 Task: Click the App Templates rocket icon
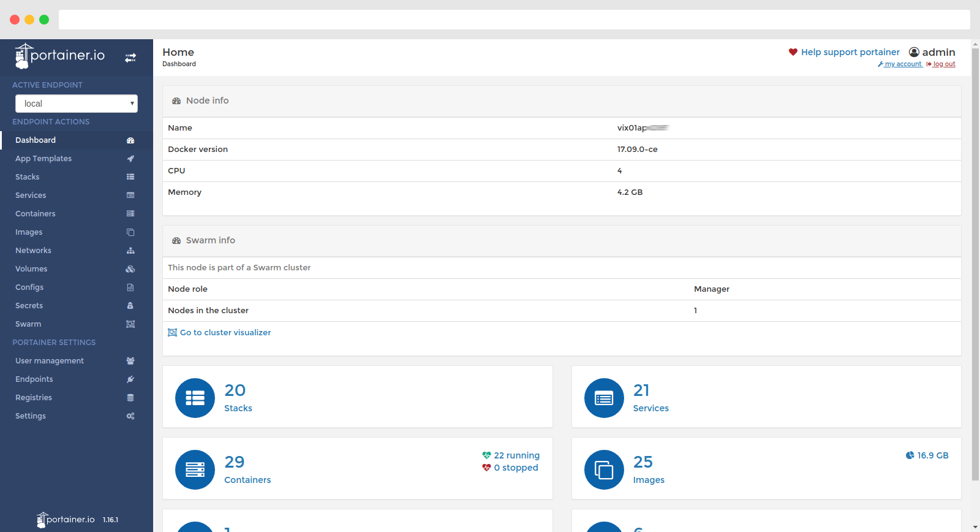point(130,159)
